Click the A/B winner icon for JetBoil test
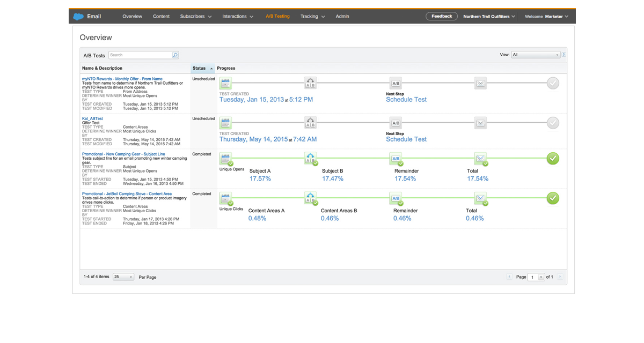 pos(396,198)
